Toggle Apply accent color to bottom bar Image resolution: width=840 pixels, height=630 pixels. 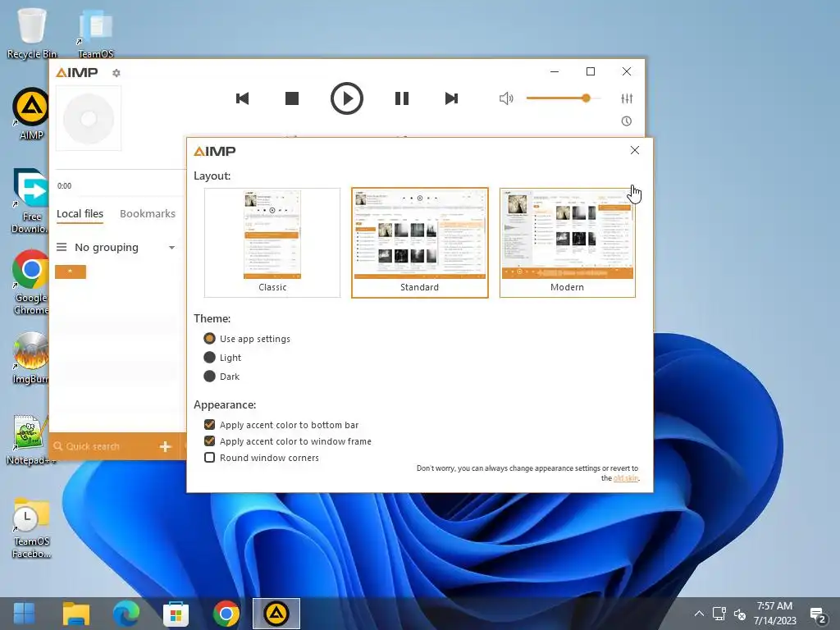click(281, 425)
